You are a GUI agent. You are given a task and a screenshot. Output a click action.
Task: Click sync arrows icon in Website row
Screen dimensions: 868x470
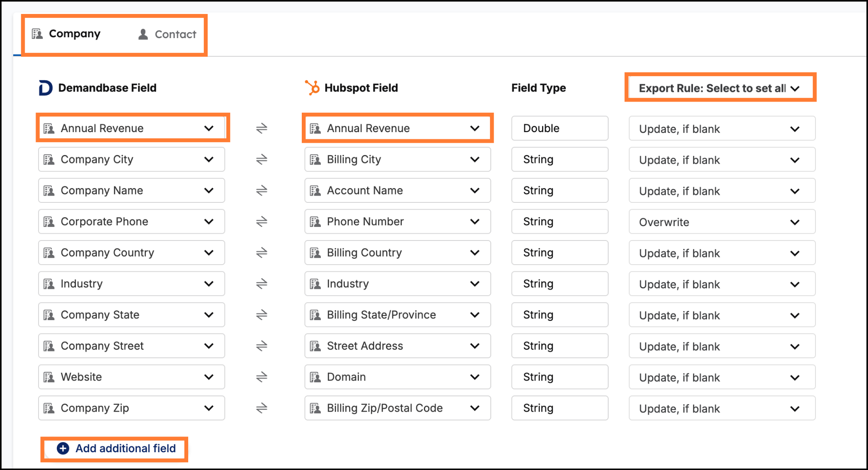[x=262, y=377]
